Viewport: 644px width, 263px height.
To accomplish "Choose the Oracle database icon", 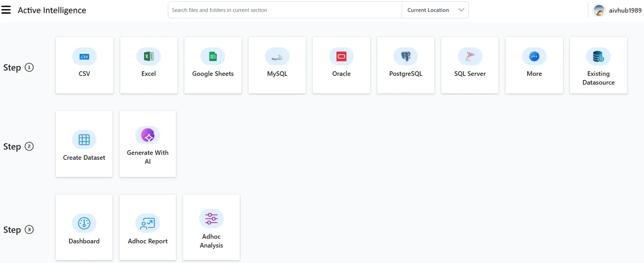I will tap(341, 57).
